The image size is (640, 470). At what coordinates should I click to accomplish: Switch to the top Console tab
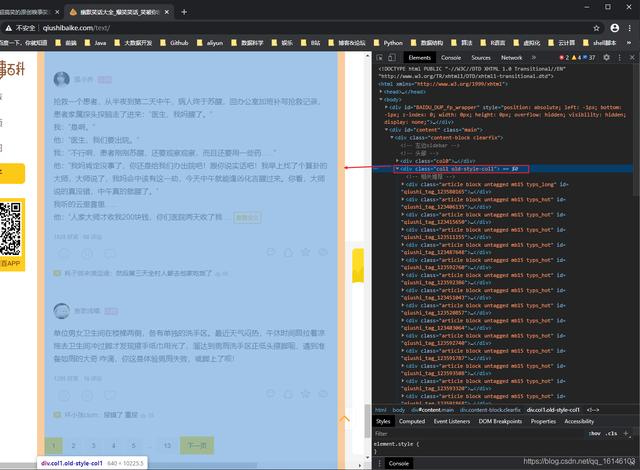451,58
